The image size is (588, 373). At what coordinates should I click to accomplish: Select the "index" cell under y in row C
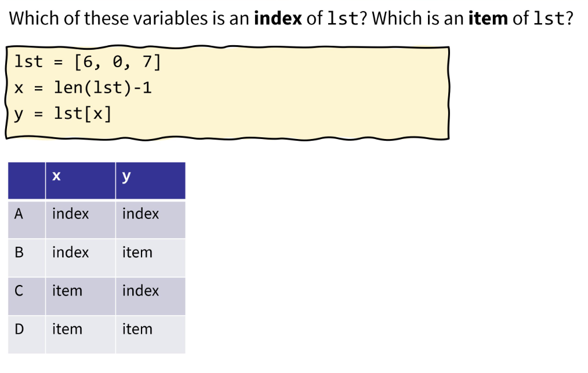click(x=140, y=291)
